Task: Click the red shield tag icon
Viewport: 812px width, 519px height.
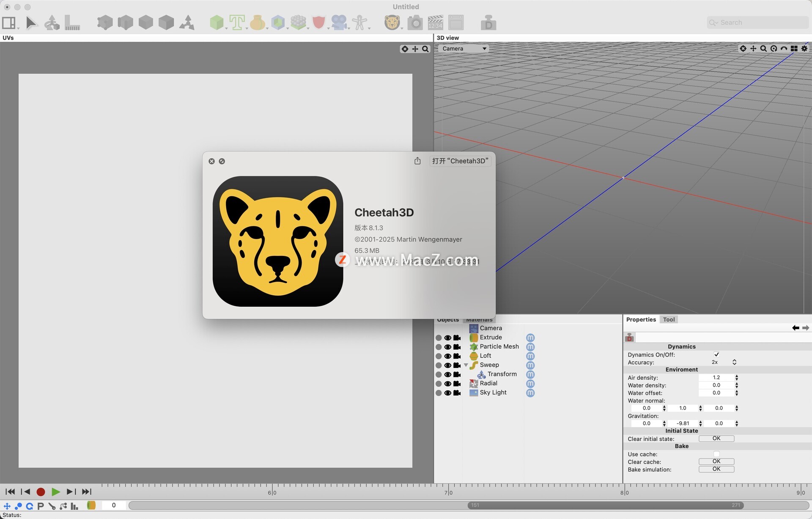Action: pos(318,22)
